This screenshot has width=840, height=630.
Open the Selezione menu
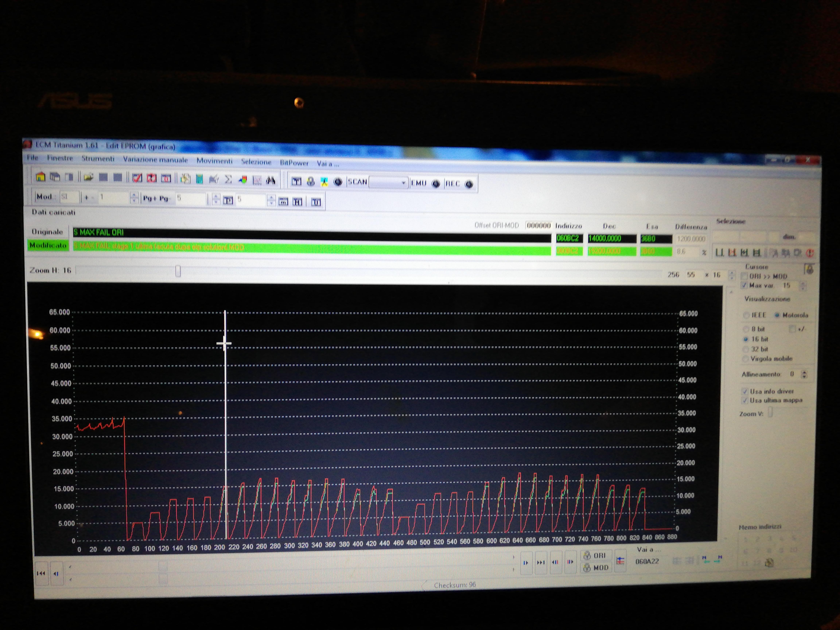coord(256,162)
